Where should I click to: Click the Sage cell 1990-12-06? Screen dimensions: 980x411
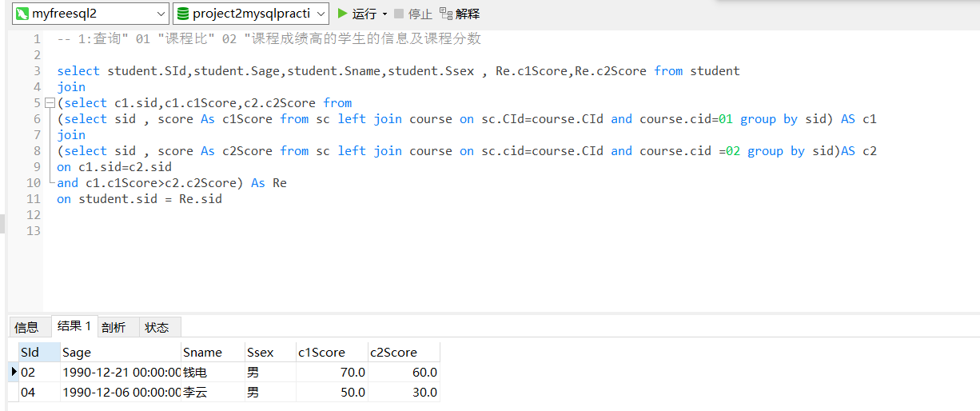tap(121, 392)
